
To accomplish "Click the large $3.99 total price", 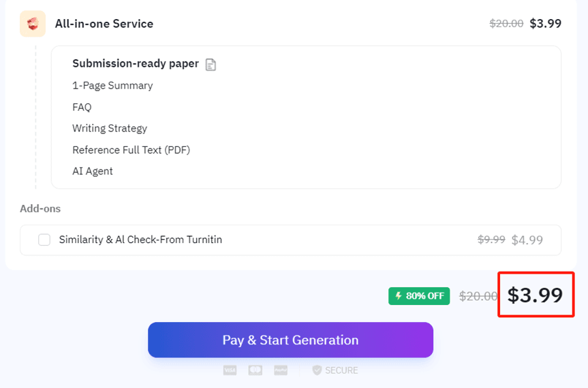I will [x=535, y=295].
